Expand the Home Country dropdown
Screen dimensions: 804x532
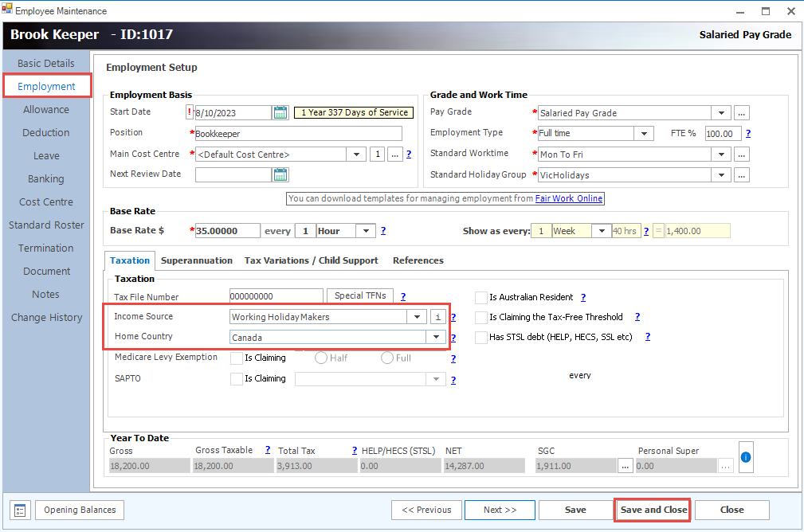436,337
